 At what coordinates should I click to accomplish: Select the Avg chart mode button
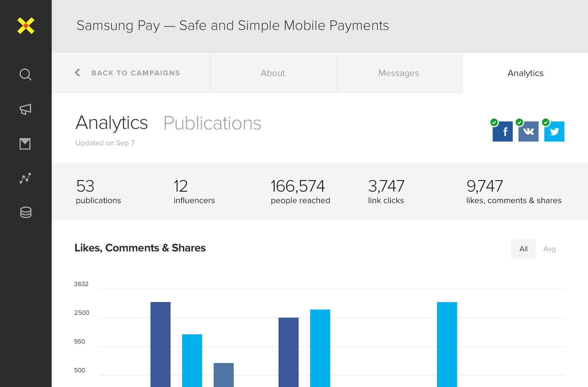coord(549,249)
